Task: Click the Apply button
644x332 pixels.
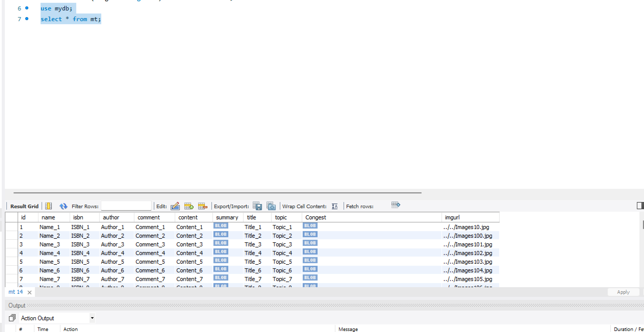Action: [623, 292]
